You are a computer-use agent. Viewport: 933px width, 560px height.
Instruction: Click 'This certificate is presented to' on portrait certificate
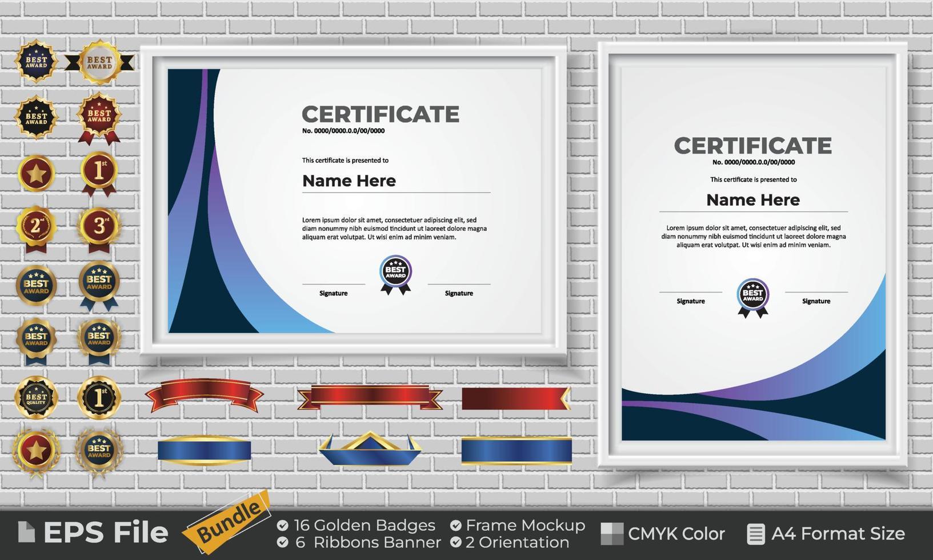click(x=754, y=179)
